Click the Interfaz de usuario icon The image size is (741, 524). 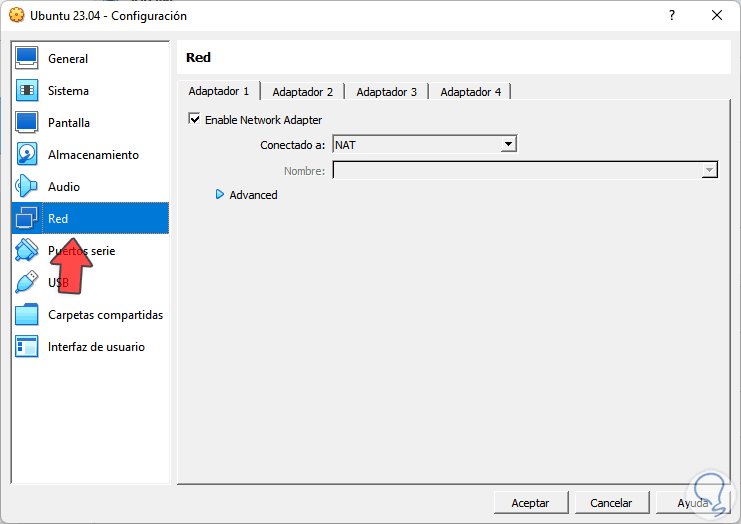(x=27, y=347)
